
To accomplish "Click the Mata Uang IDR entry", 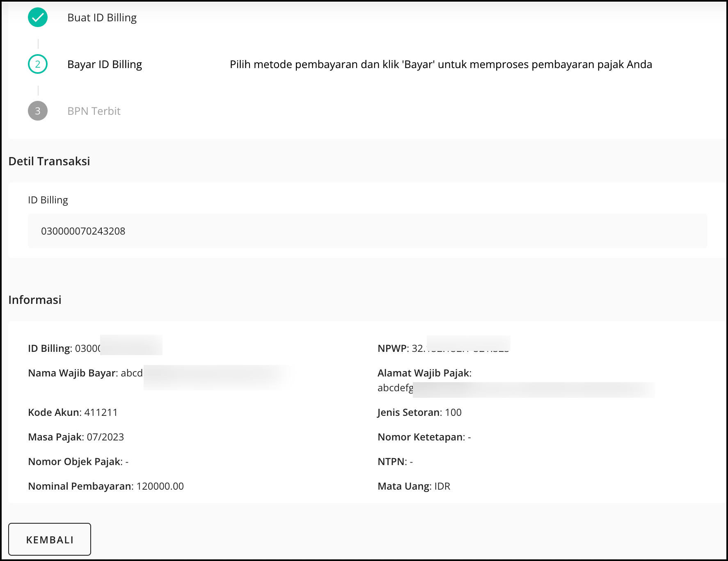I will (414, 486).
